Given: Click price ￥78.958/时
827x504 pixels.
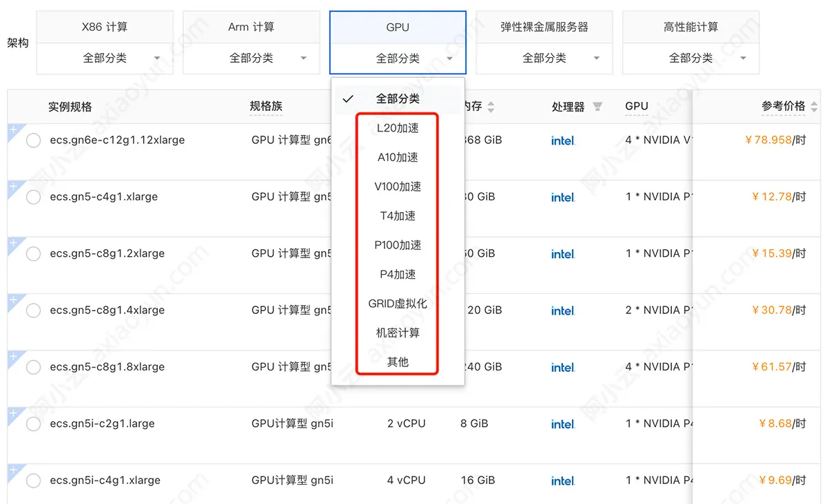Looking at the screenshot, I should pos(775,140).
